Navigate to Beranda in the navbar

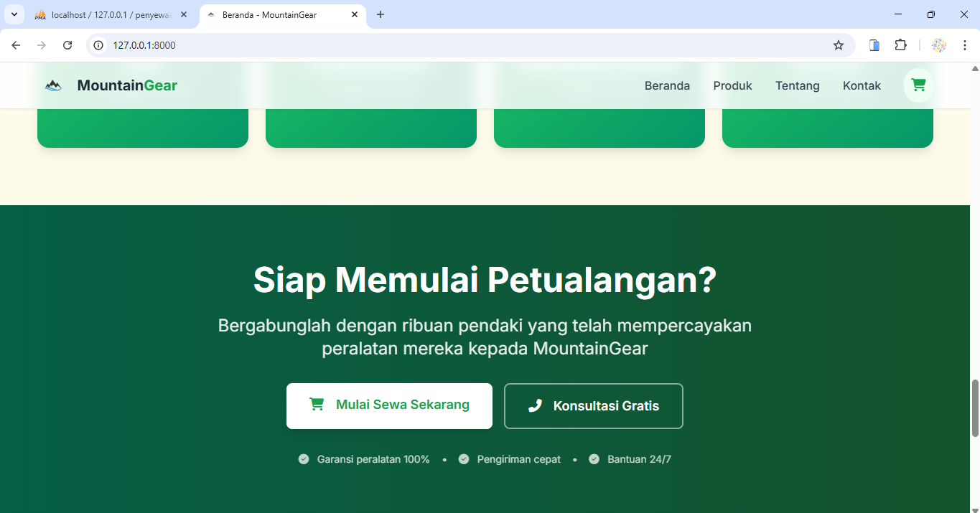[x=667, y=85]
